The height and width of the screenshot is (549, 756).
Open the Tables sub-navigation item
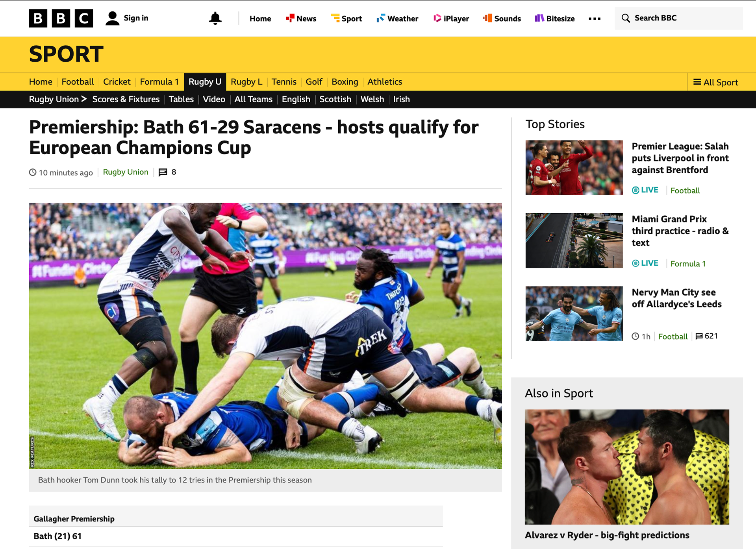(x=181, y=99)
